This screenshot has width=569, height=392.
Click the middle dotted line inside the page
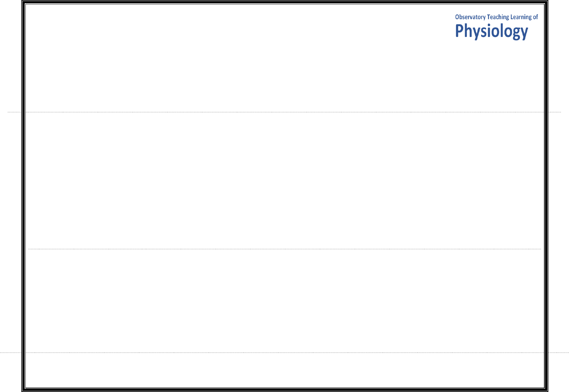tap(284, 249)
